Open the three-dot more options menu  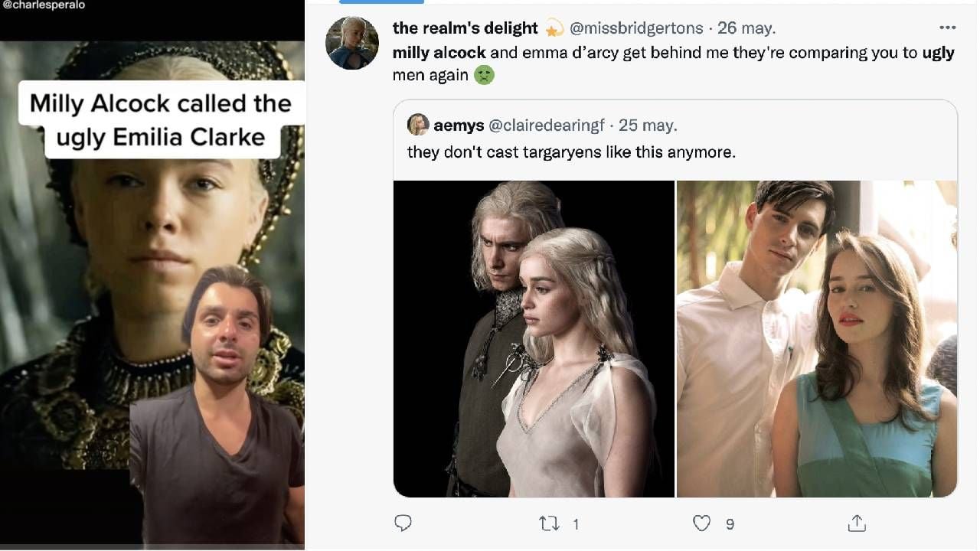click(x=947, y=28)
